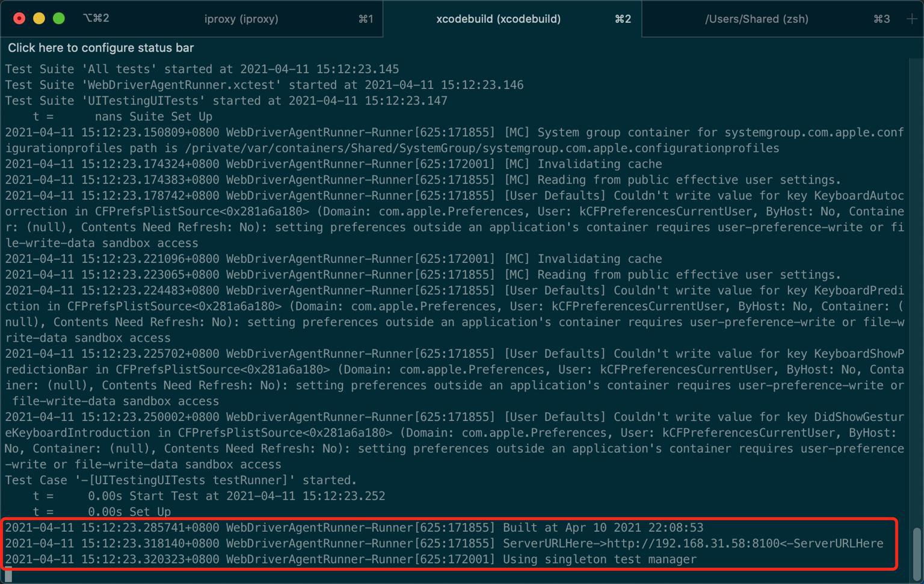924x584 pixels.
Task: Minimize the window with the yellow button
Action: (x=39, y=18)
